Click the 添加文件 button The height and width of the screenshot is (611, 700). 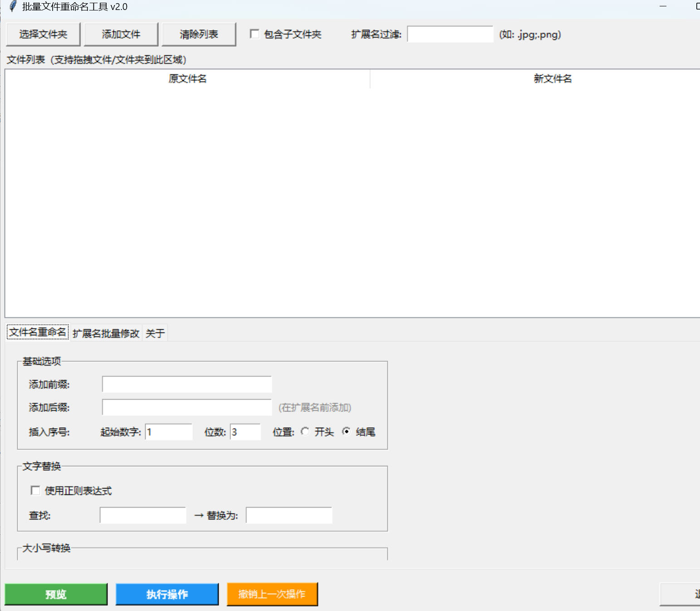pos(121,34)
